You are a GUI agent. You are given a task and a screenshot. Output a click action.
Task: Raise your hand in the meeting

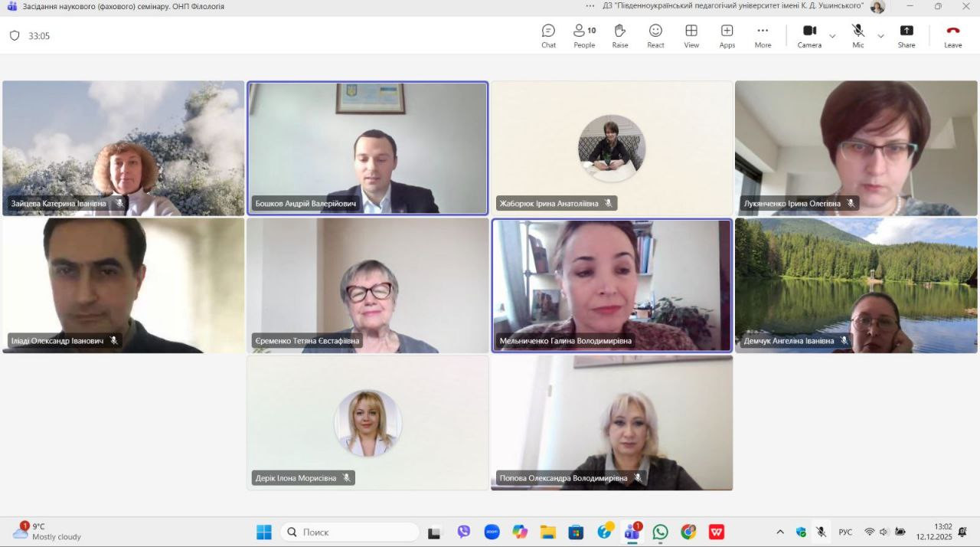click(x=619, y=35)
